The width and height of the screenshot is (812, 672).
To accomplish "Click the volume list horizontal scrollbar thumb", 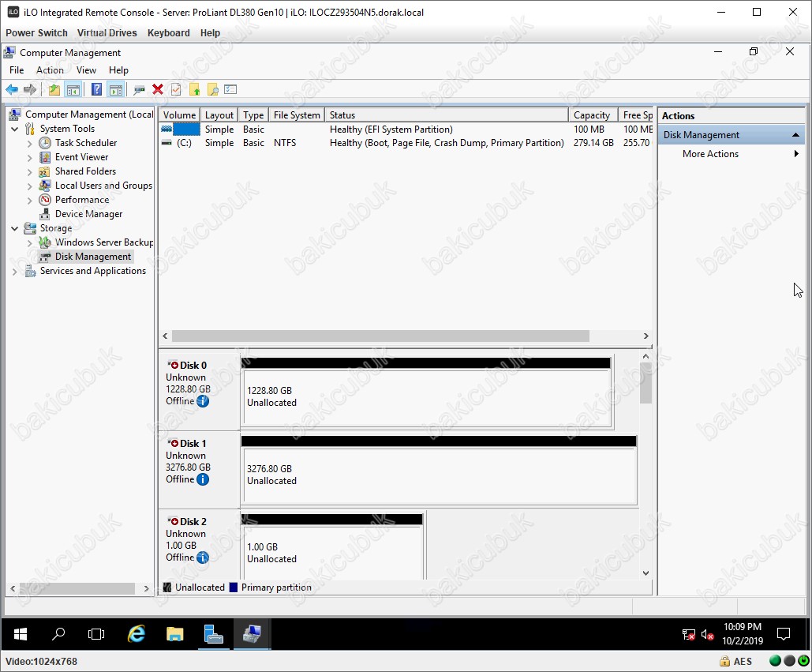I will (380, 336).
